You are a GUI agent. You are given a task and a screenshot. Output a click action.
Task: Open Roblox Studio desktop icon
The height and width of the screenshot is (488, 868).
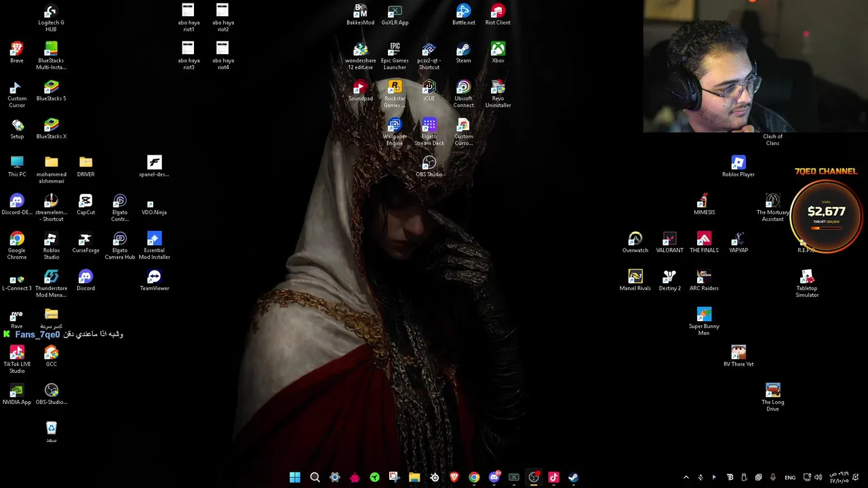pyautogui.click(x=51, y=246)
